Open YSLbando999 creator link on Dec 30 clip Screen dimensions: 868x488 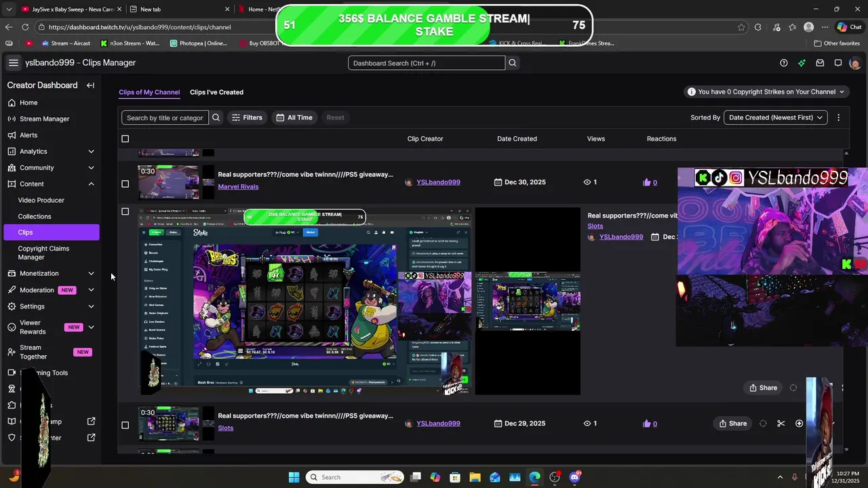pos(438,182)
